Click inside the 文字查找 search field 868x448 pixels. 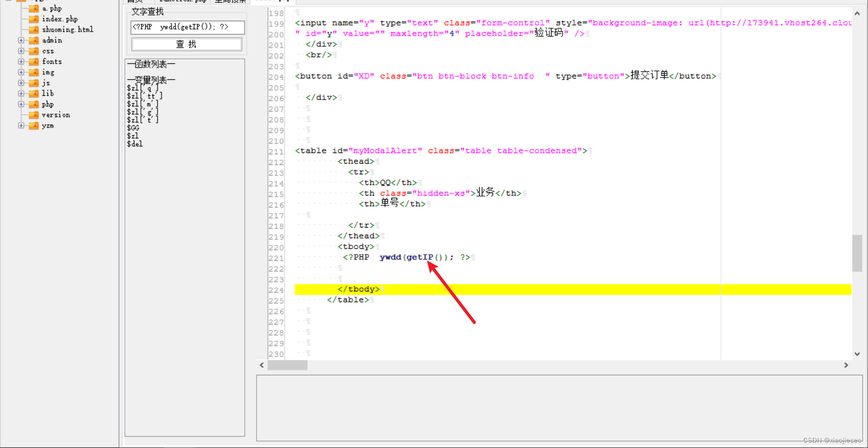point(187,27)
